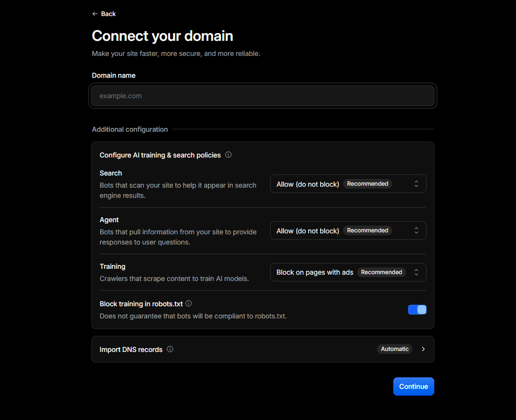This screenshot has height=420, width=516.
Task: Click info icon next to Import DNS records
Action: [170, 349]
